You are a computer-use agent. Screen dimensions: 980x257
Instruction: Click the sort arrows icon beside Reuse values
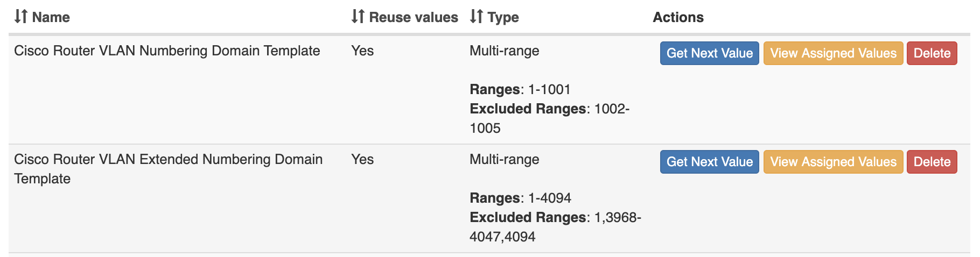click(x=358, y=17)
